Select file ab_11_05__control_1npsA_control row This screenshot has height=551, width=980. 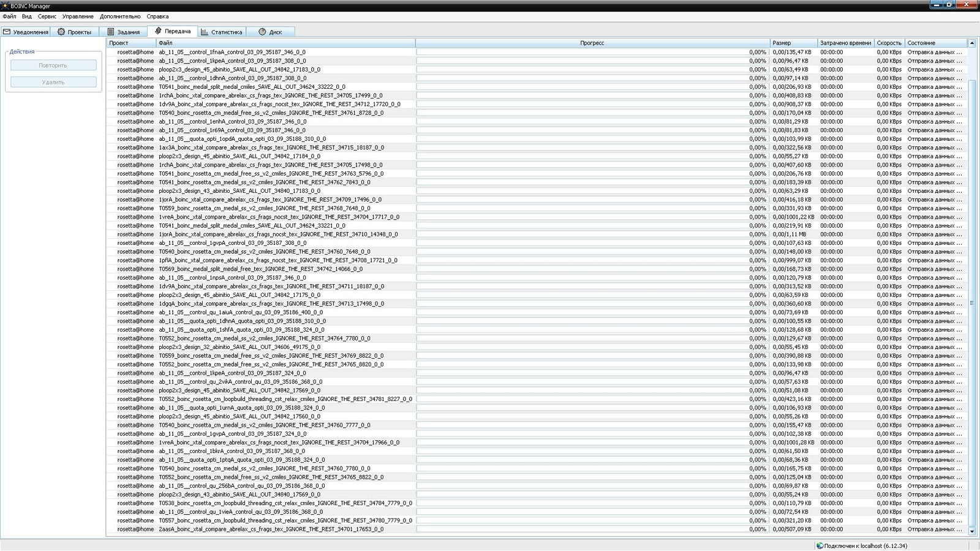click(232, 277)
